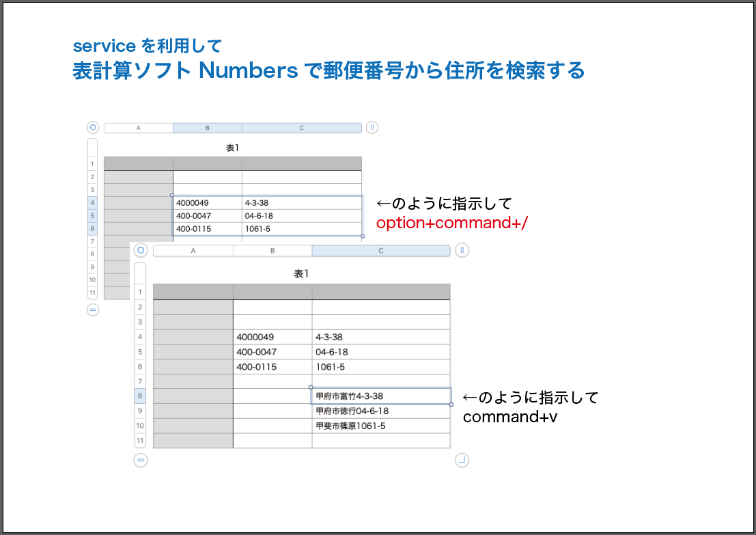Select column B header in upper table
The height and width of the screenshot is (535, 756).
[207, 128]
